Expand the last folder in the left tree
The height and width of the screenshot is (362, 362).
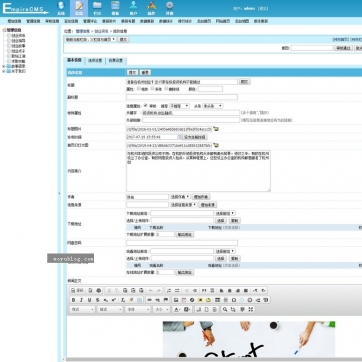pos(4,71)
